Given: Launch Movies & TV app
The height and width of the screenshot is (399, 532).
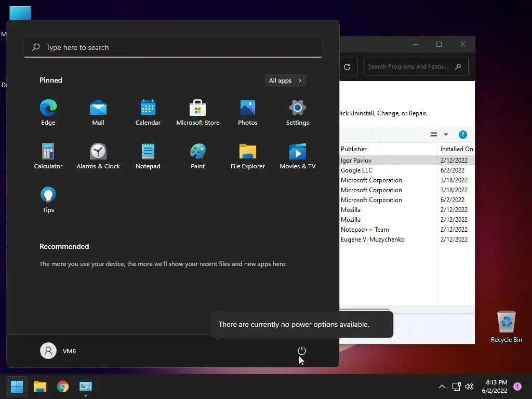Looking at the screenshot, I should tap(298, 156).
